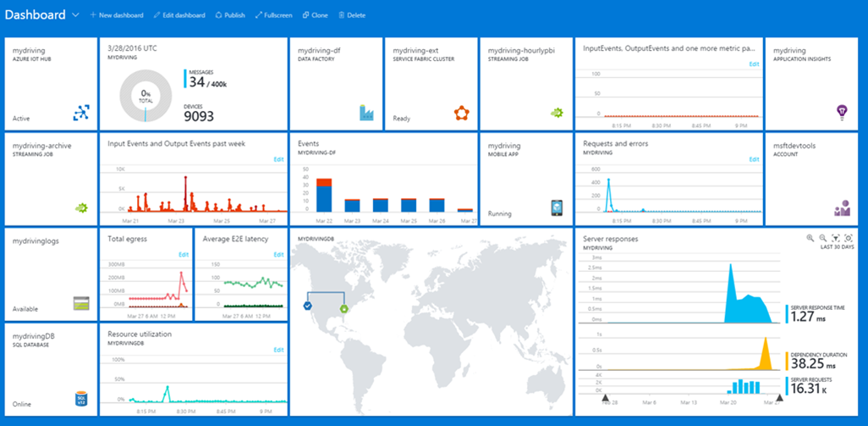Clone the current dashboard
868x426 pixels.
click(x=315, y=15)
